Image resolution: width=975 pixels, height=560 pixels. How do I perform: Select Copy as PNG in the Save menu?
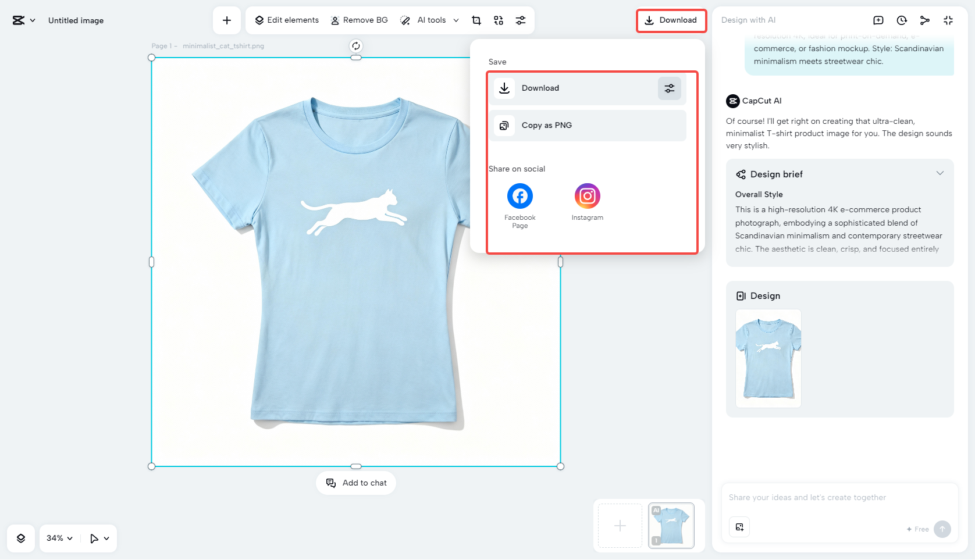587,125
